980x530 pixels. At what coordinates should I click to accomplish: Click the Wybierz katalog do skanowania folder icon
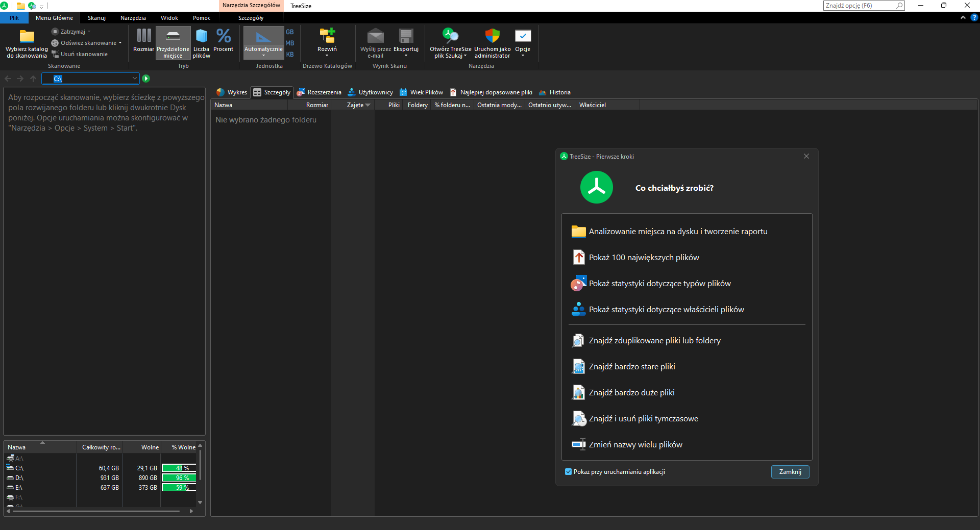point(27,36)
